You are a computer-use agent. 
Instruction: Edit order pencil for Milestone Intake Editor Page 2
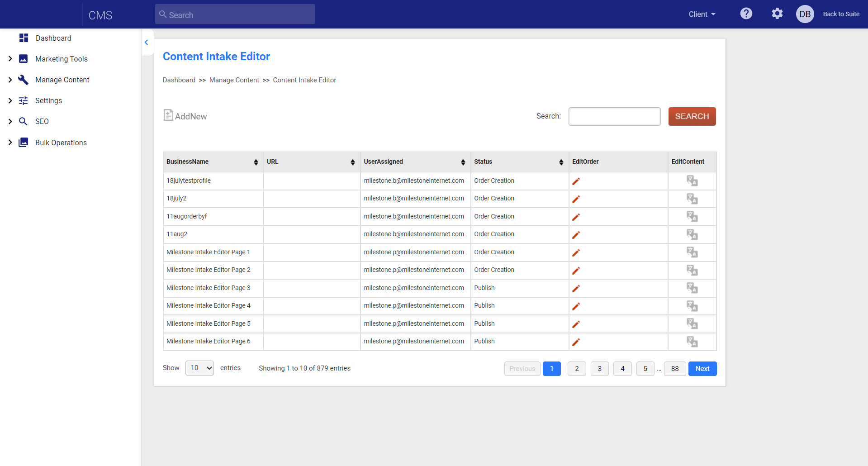click(x=576, y=271)
